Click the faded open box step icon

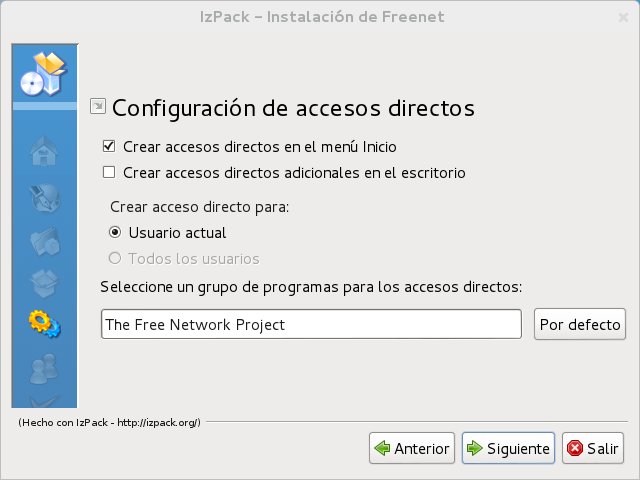coord(44,282)
